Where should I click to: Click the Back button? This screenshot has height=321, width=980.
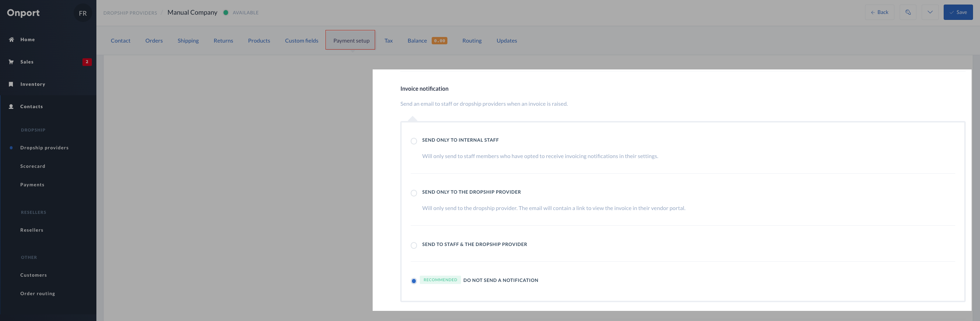(x=879, y=12)
